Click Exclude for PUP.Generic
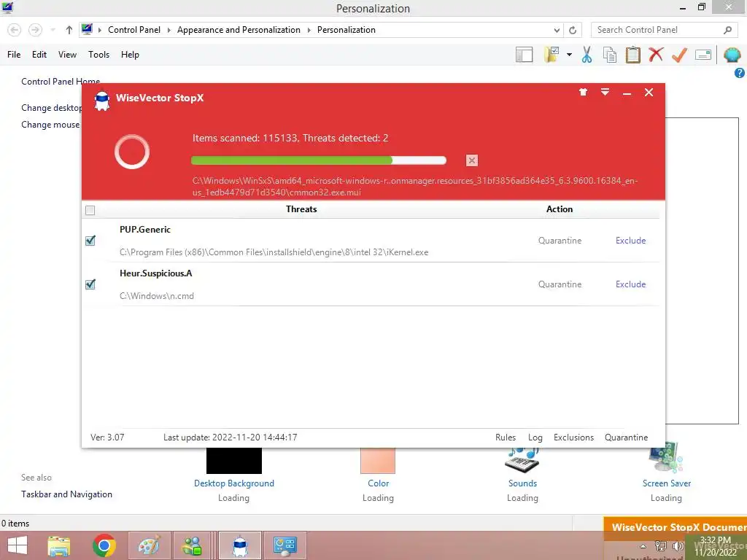The width and height of the screenshot is (747, 560). click(x=630, y=241)
